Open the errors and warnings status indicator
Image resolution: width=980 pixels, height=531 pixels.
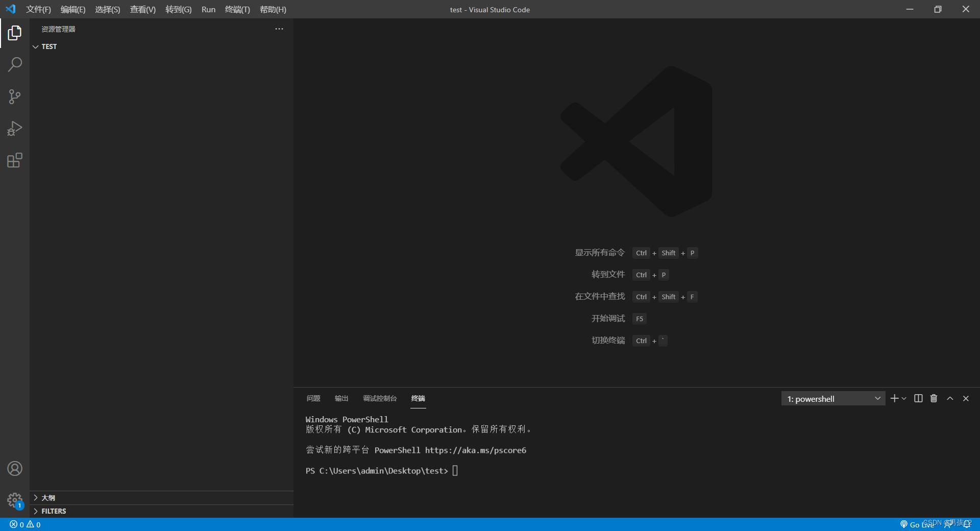tap(25, 524)
